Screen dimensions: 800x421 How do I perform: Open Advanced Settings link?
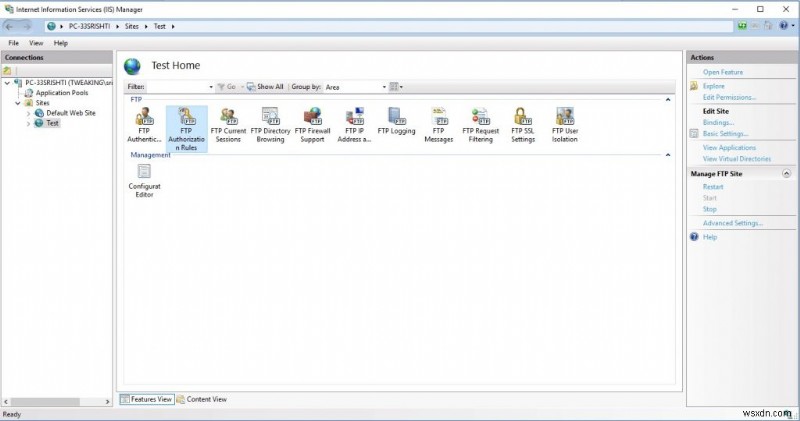click(x=733, y=223)
